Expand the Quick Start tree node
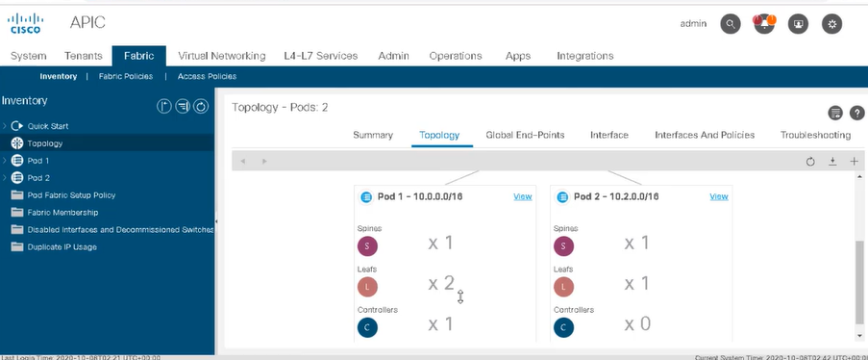 (5, 126)
